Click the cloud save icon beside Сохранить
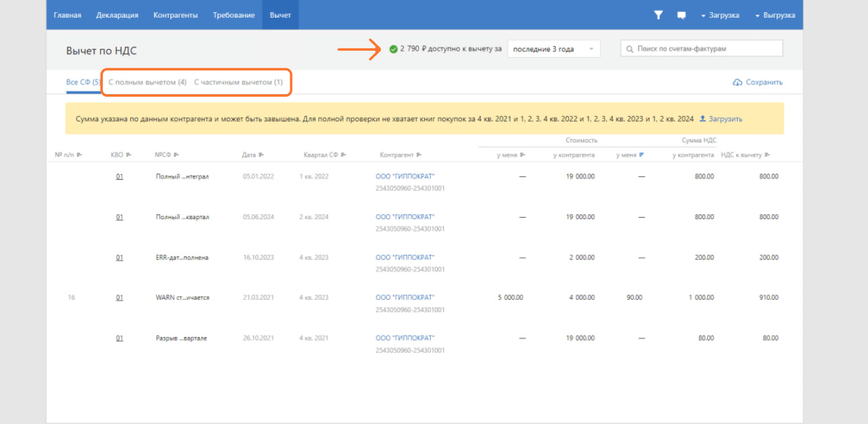This screenshot has width=868, height=424. tap(738, 83)
